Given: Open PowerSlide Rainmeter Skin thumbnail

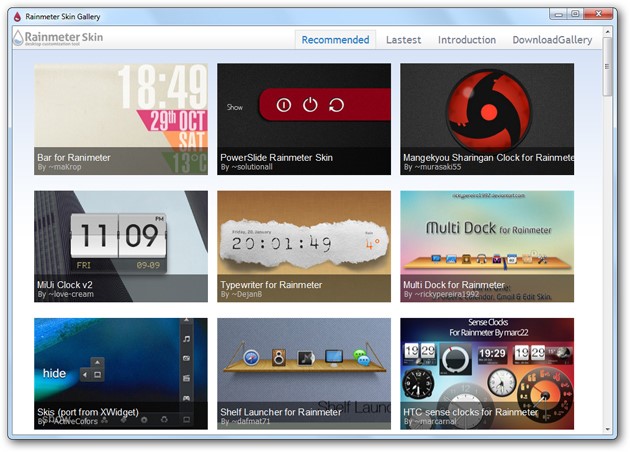Looking at the screenshot, I should coord(304,119).
